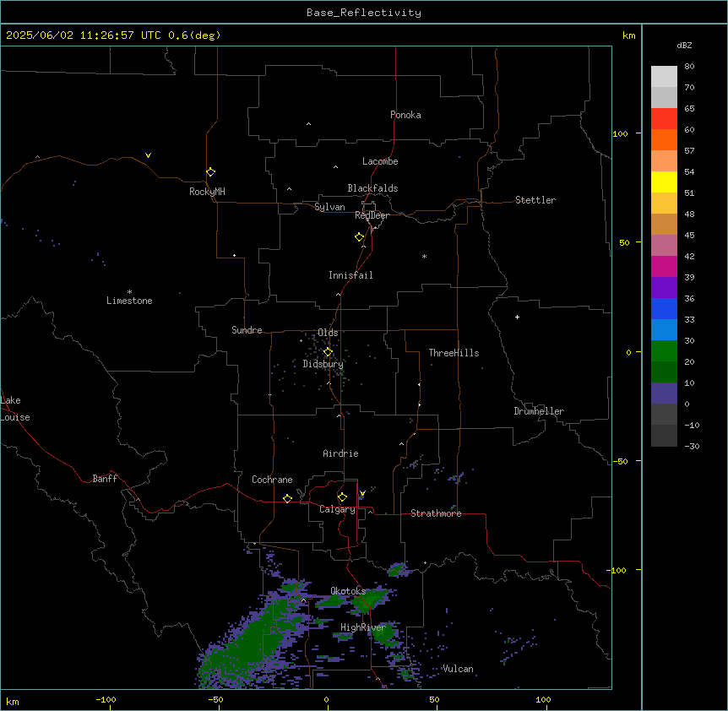Select the Calgary city label
The image size is (728, 711).
pyautogui.click(x=337, y=509)
